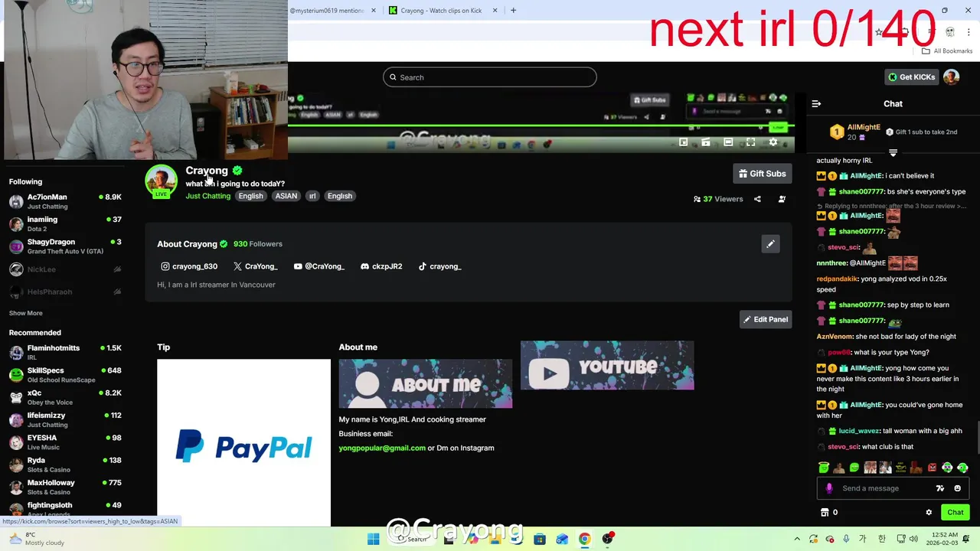Open Ac7ionMan channel in Following

tap(65, 201)
